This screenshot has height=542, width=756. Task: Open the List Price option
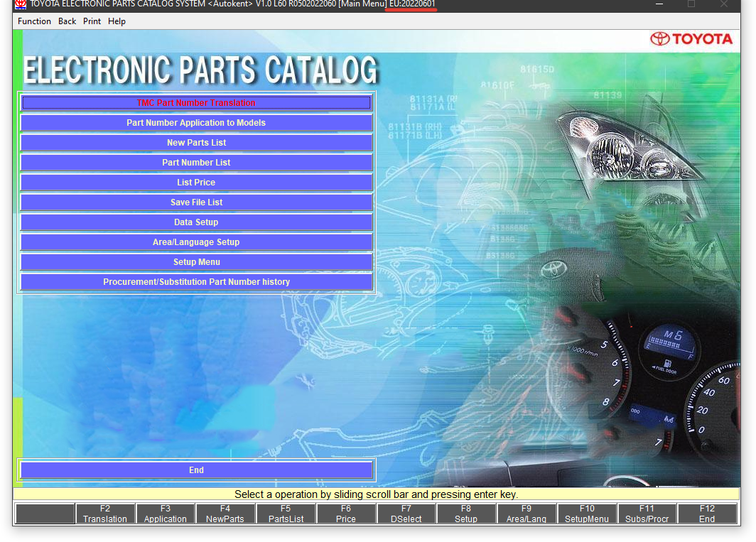[x=196, y=183]
